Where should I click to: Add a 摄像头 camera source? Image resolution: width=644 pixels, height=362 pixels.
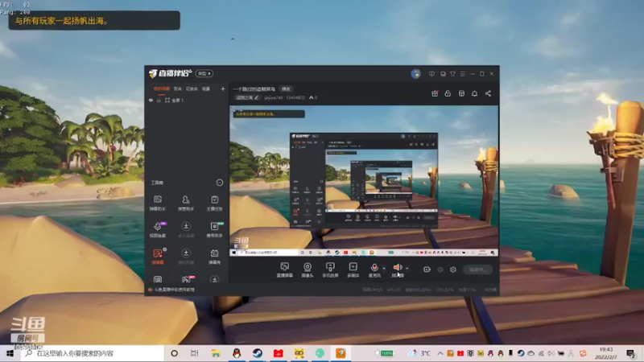coord(308,269)
